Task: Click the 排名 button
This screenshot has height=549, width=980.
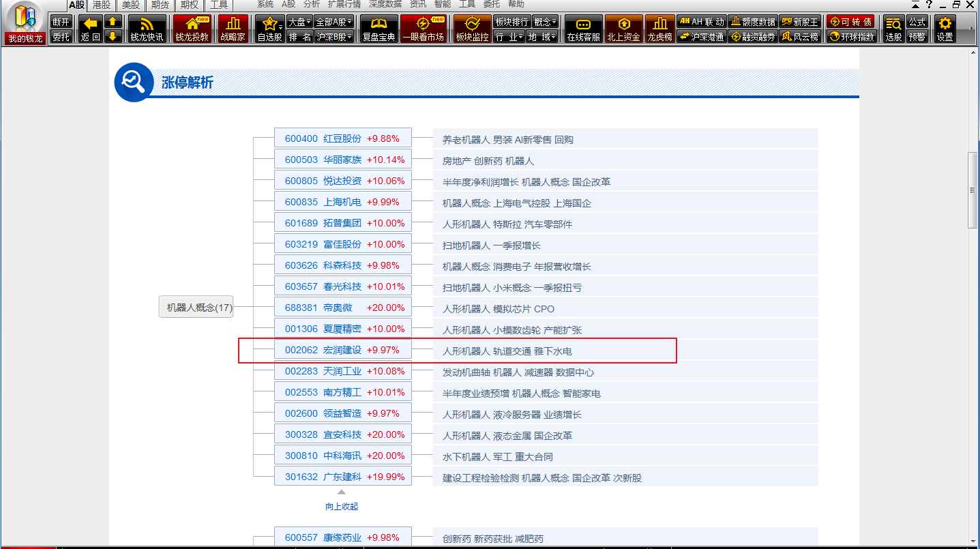Action: pyautogui.click(x=299, y=36)
